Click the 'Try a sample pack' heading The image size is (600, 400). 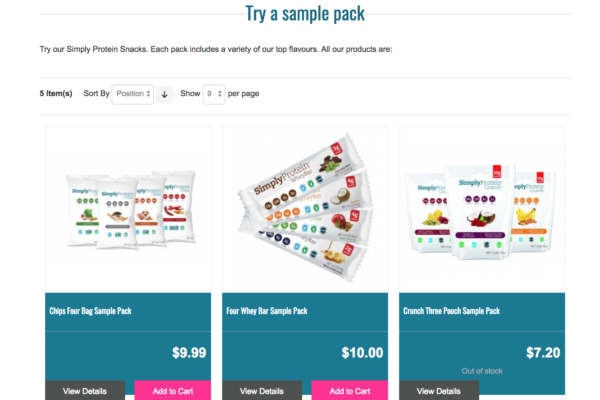tap(305, 14)
